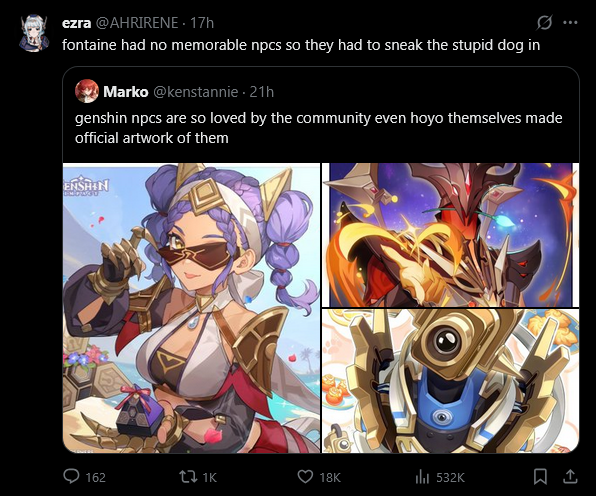
Task: Open the quoted tweet's 21h timestamp
Action: pyautogui.click(x=262, y=92)
